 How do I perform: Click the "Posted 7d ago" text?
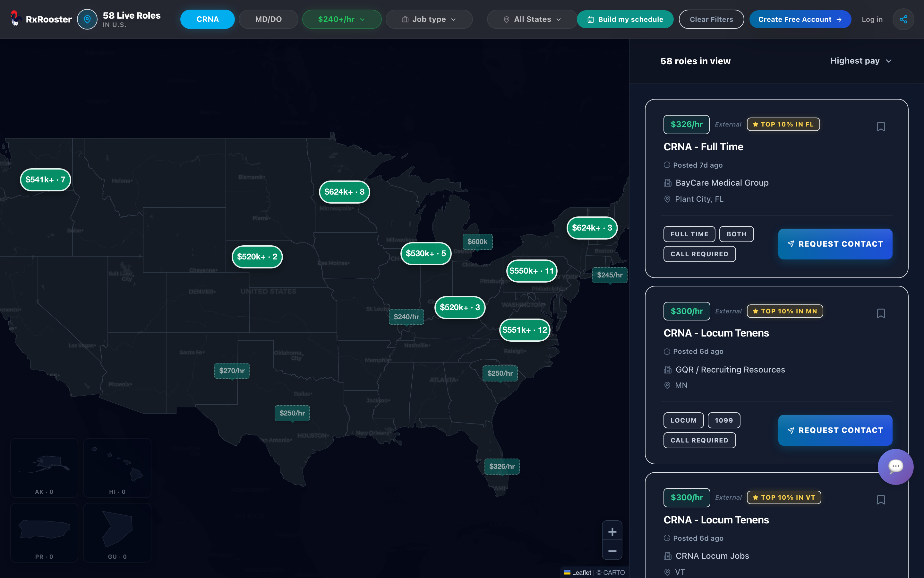point(697,165)
